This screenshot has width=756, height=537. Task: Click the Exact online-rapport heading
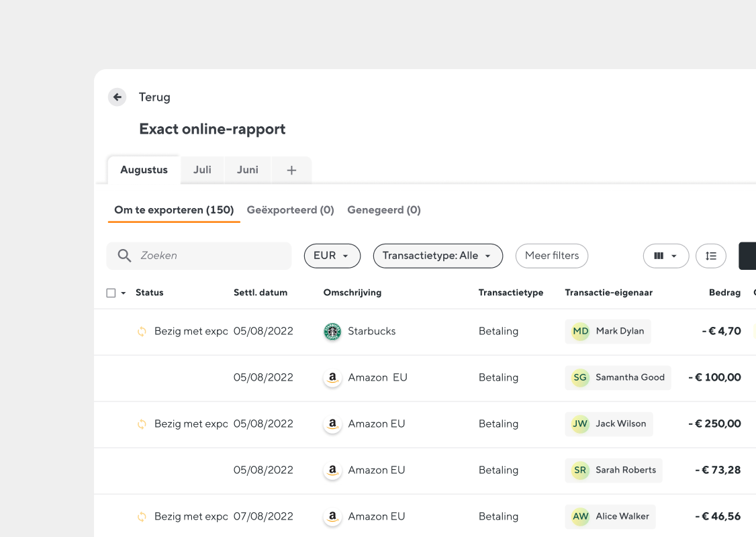212,129
